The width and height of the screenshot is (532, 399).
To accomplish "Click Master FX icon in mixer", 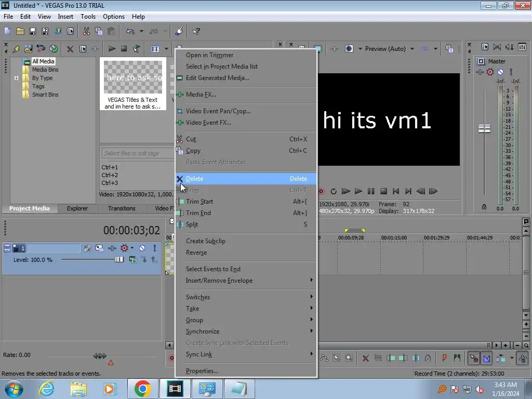I will (x=480, y=72).
